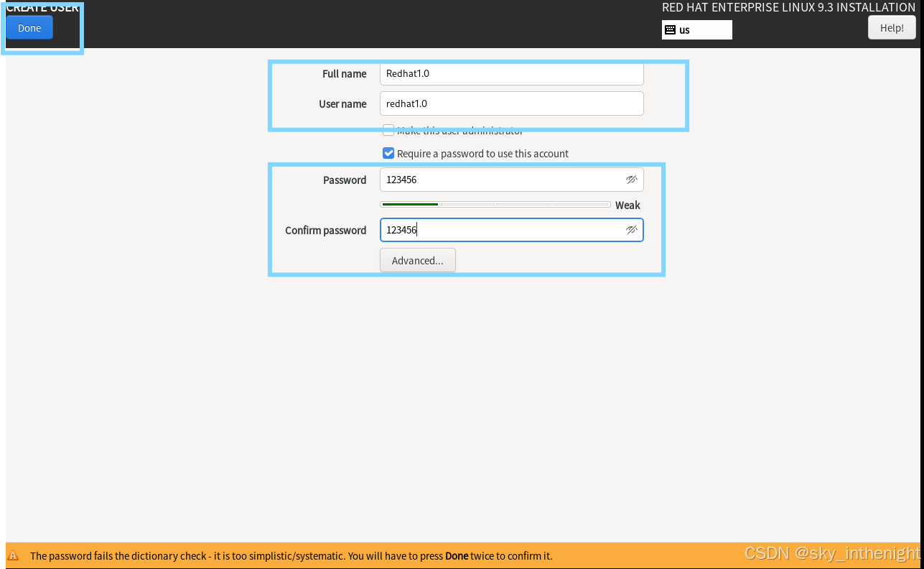The image size is (924, 569).
Task: Open the Help! dialog
Action: 892,28
